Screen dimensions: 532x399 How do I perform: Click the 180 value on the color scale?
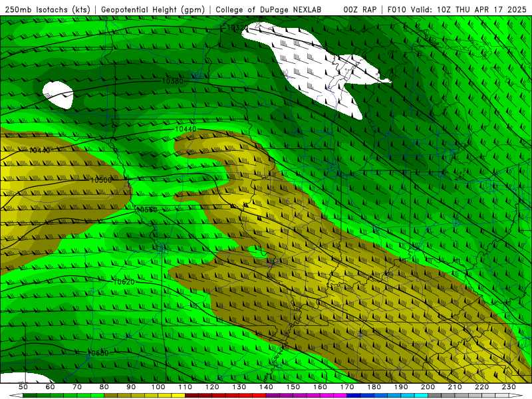tap(374, 387)
